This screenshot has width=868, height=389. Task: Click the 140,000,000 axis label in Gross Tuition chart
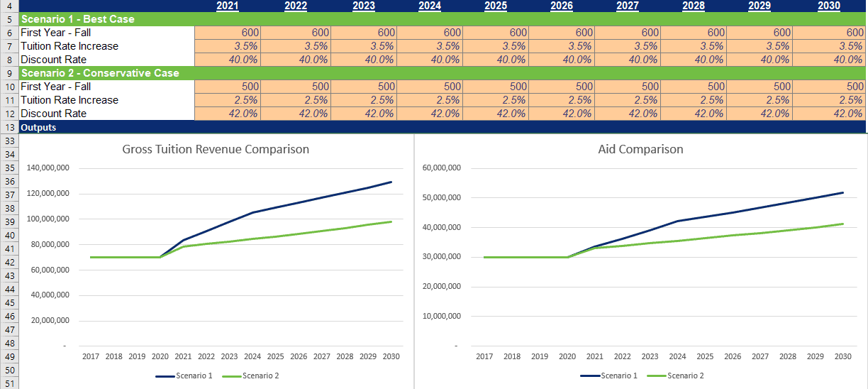(x=48, y=168)
